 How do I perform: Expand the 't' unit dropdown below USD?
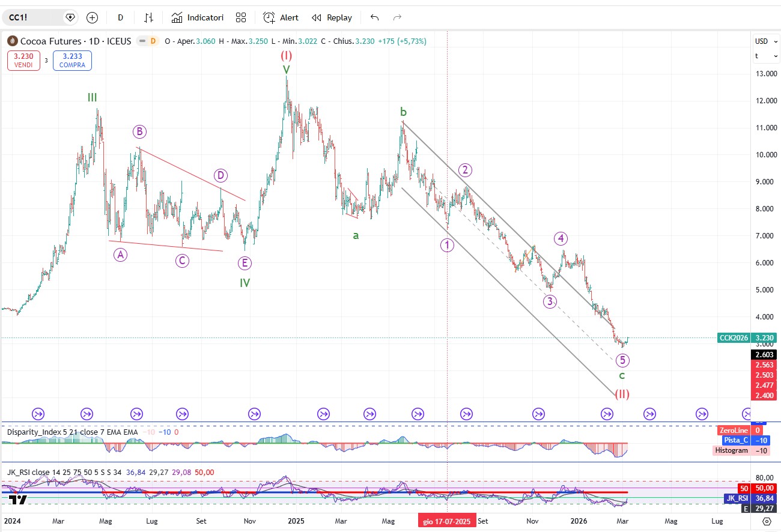765,56
